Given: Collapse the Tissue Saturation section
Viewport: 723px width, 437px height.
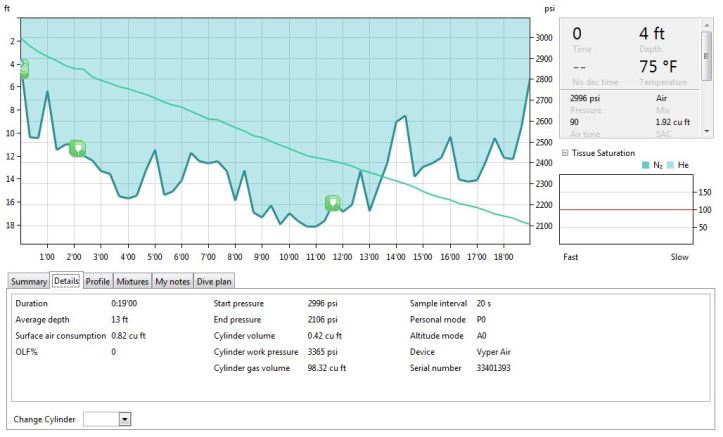Looking at the screenshot, I should click(x=564, y=153).
